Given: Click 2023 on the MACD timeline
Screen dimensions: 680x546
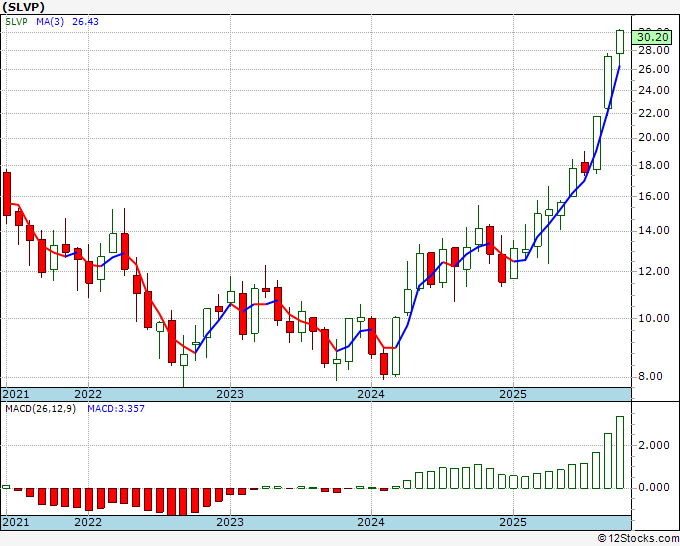Looking at the screenshot, I should click(x=230, y=522).
